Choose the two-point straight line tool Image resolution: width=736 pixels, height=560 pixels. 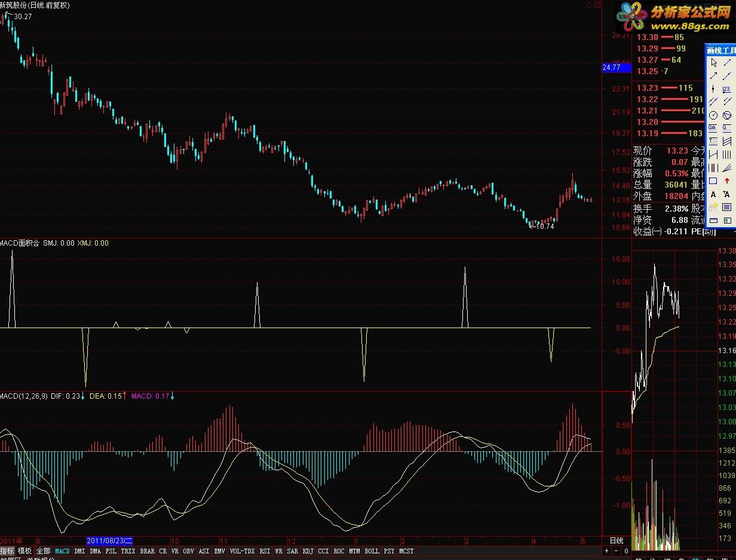tap(727, 75)
